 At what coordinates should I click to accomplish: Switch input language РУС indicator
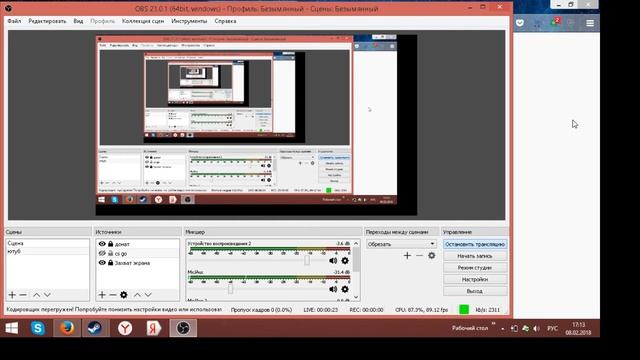(552, 329)
